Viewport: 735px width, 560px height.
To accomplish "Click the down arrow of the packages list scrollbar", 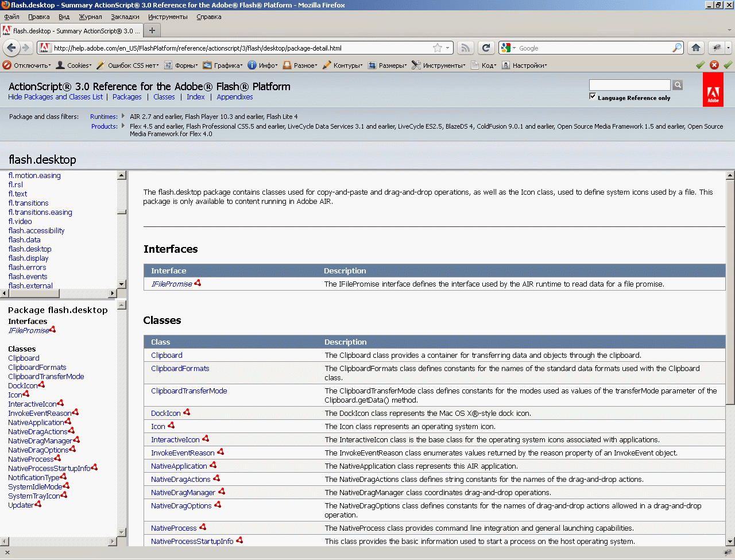I will pos(122,284).
